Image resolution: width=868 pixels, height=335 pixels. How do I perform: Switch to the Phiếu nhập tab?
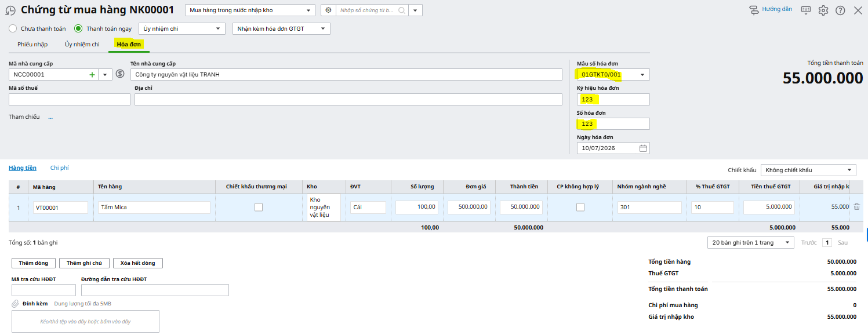(x=32, y=44)
